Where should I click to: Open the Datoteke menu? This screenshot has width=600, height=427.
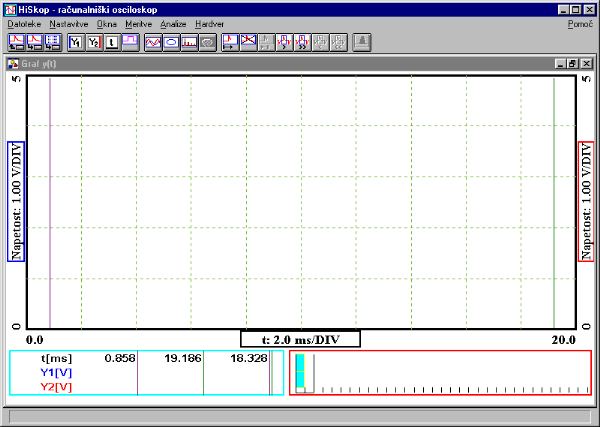coord(24,23)
